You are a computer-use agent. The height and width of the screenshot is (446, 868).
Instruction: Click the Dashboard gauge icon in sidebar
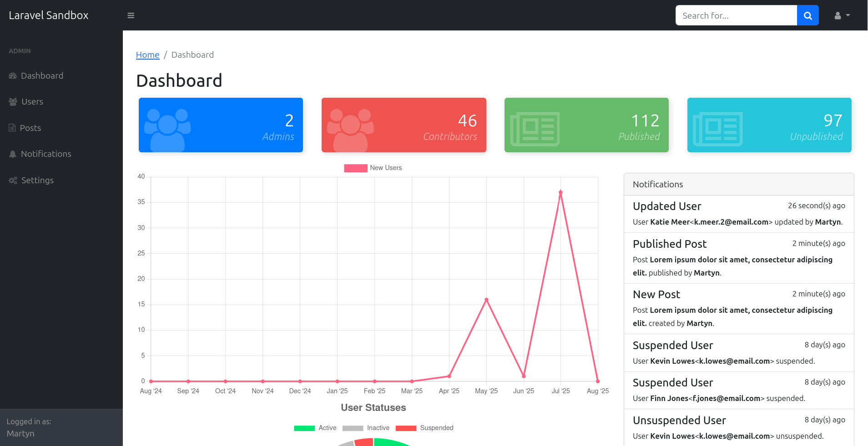point(13,76)
